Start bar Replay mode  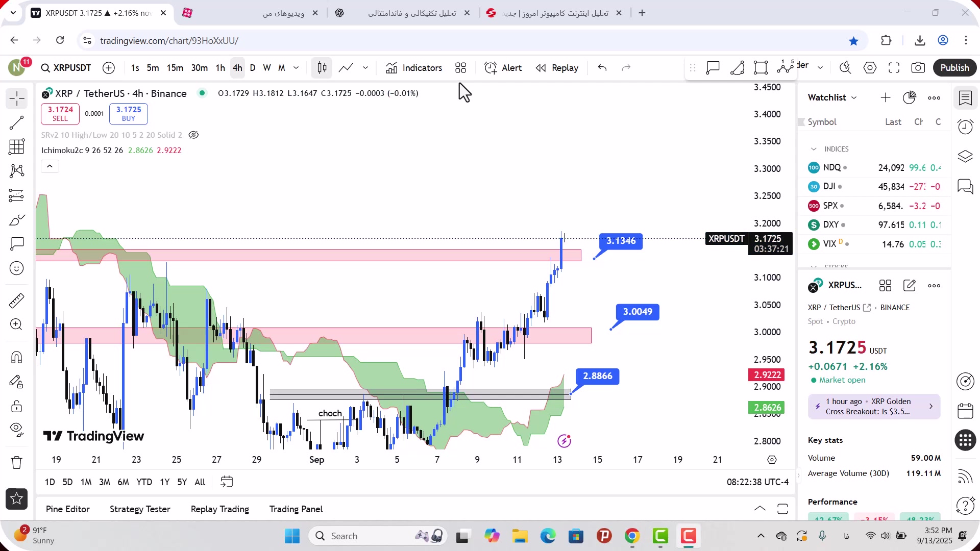(557, 68)
